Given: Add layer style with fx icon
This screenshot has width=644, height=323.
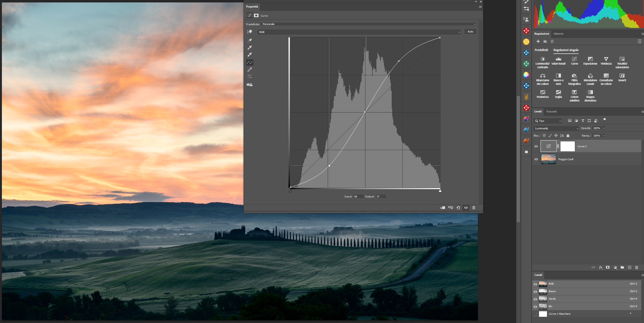Looking at the screenshot, I should pyautogui.click(x=601, y=267).
